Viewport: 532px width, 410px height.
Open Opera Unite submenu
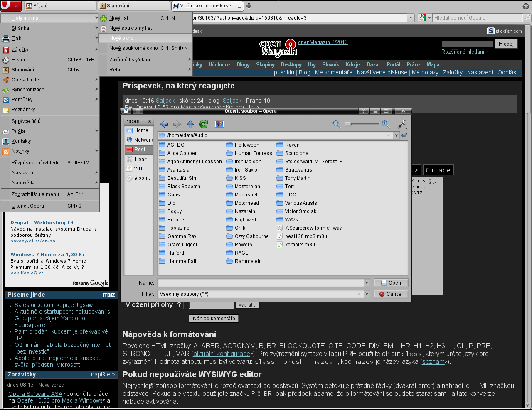[50, 80]
